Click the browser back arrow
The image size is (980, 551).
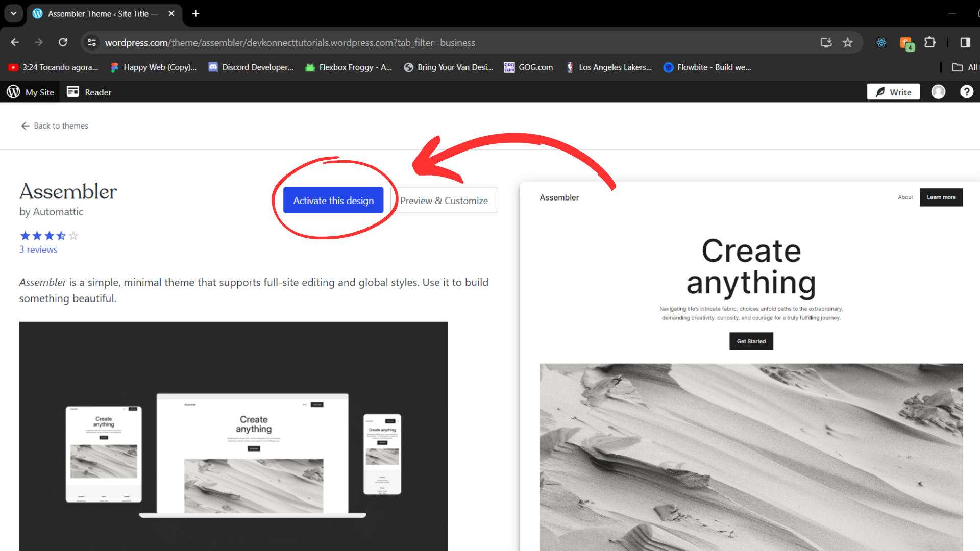point(15,42)
